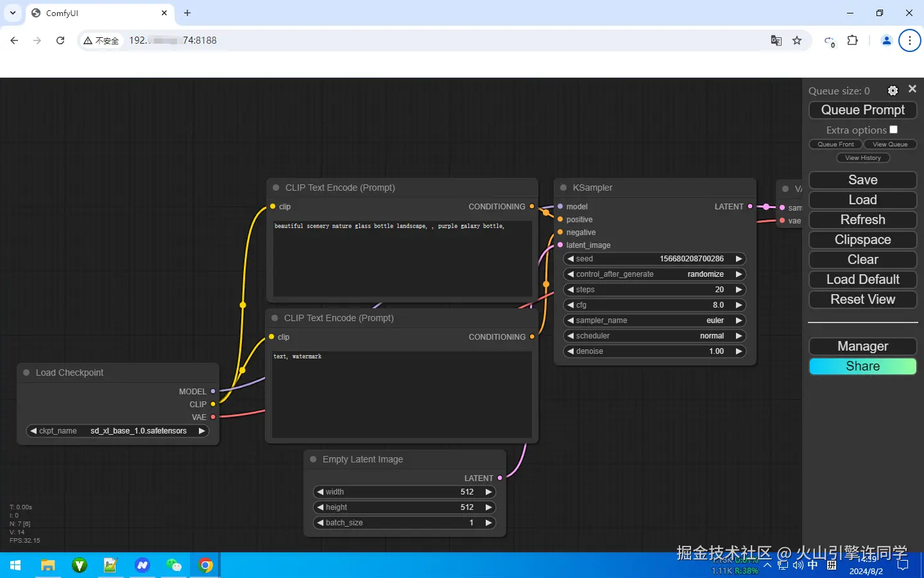The width and height of the screenshot is (924, 578).
Task: Open the ComfyUI settings gear
Action: click(x=893, y=91)
